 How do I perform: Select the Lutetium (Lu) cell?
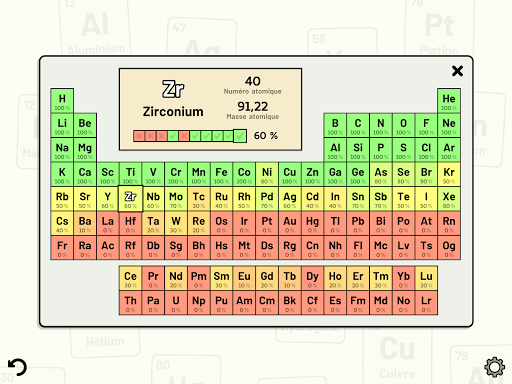click(426, 278)
